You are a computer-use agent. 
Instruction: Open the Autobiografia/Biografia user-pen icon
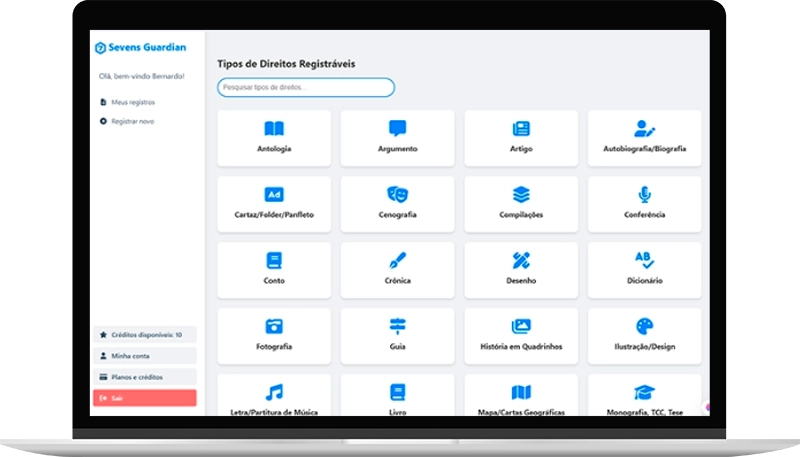click(x=645, y=129)
